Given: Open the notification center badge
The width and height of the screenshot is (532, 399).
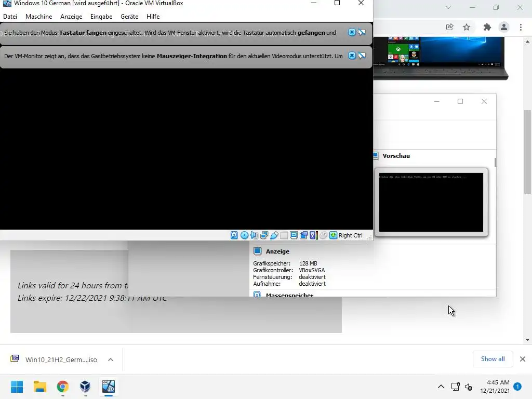Looking at the screenshot, I should pos(517,387).
